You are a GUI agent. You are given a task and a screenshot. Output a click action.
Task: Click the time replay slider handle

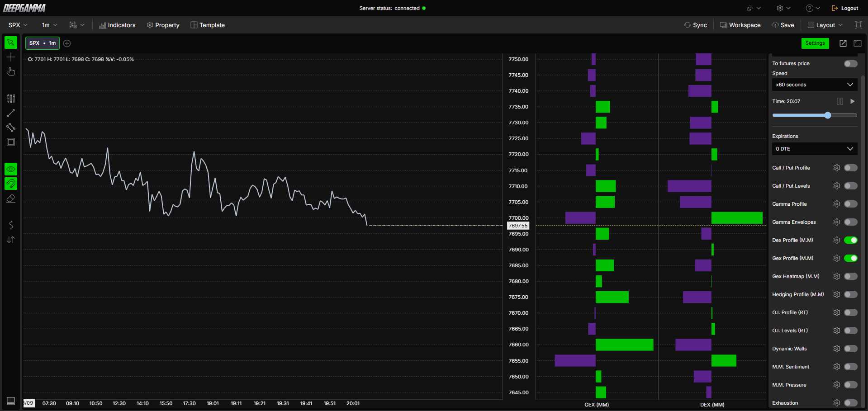pos(828,115)
